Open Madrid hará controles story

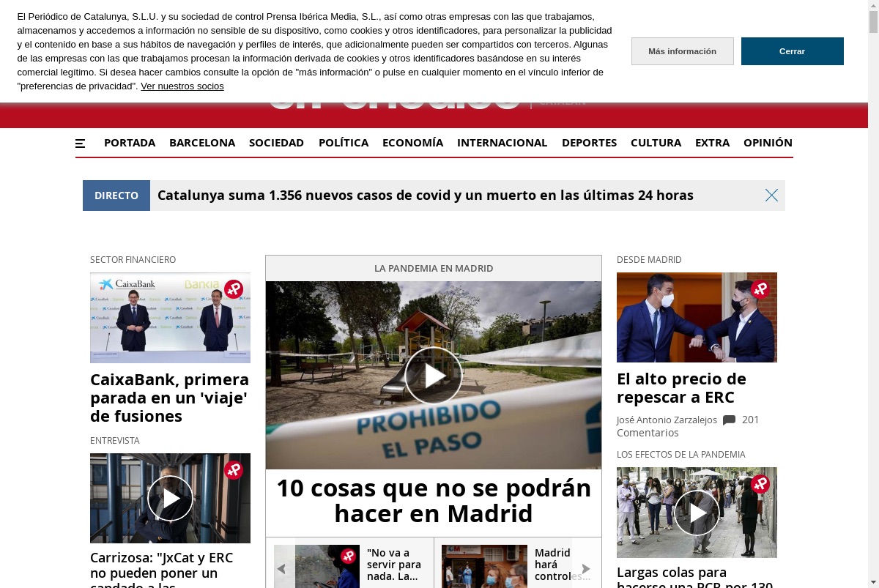tap(563, 565)
